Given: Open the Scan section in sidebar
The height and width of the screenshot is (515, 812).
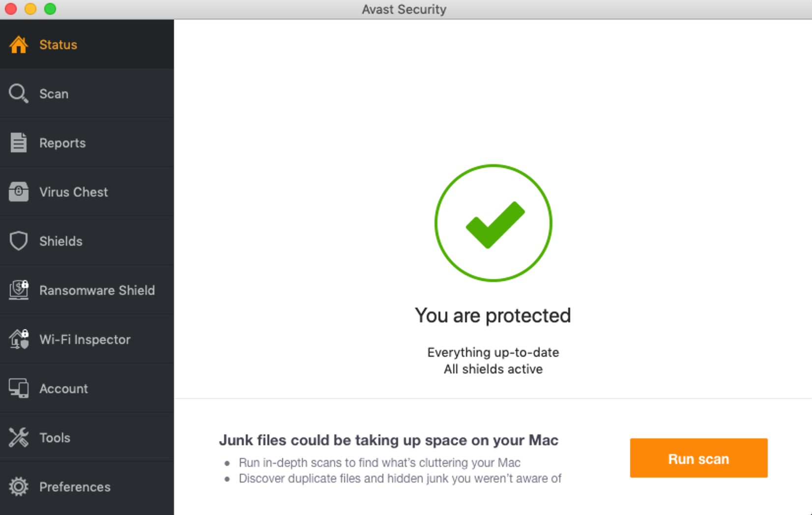Looking at the screenshot, I should [87, 93].
